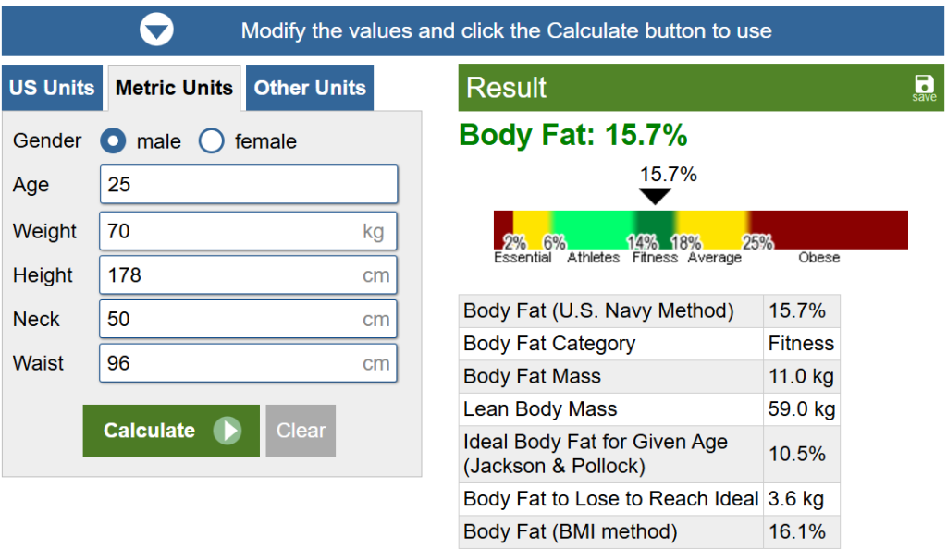947x560 pixels.
Task: Click the save icon in Result header
Action: (923, 85)
